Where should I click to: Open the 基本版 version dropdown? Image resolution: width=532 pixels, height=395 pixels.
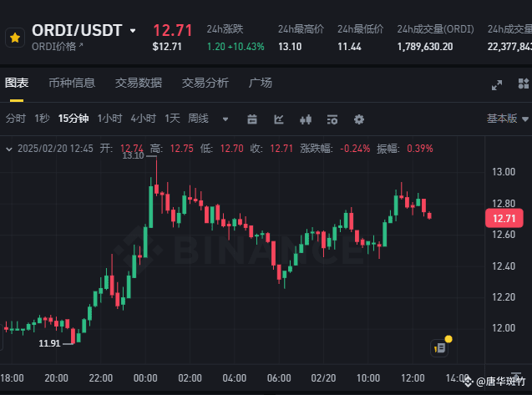507,119
